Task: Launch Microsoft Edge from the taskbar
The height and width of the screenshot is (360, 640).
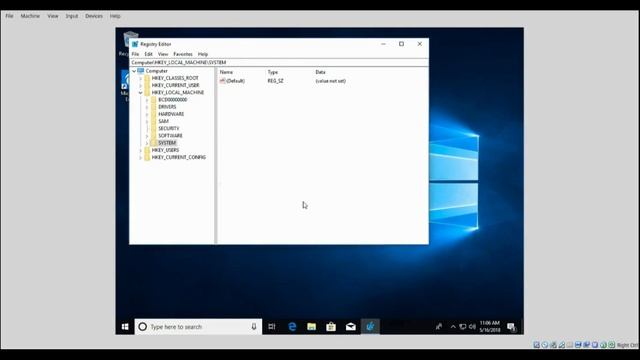Action: (x=292, y=327)
